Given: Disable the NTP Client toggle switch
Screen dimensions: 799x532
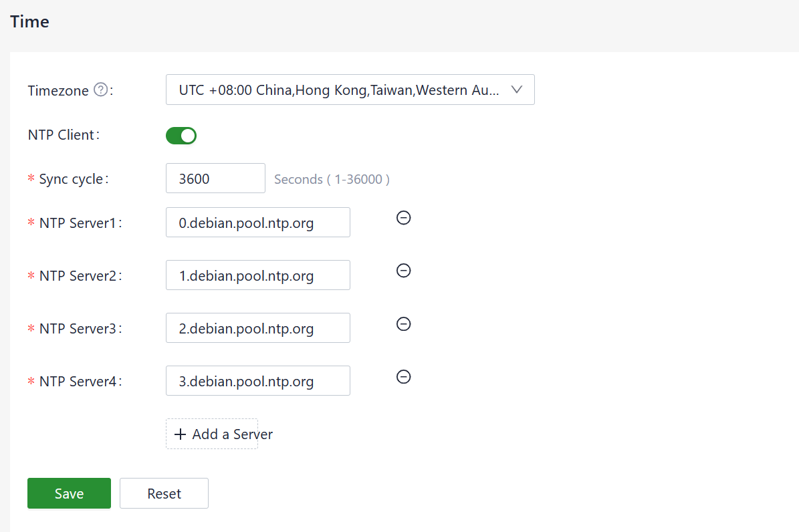Looking at the screenshot, I should [181, 136].
